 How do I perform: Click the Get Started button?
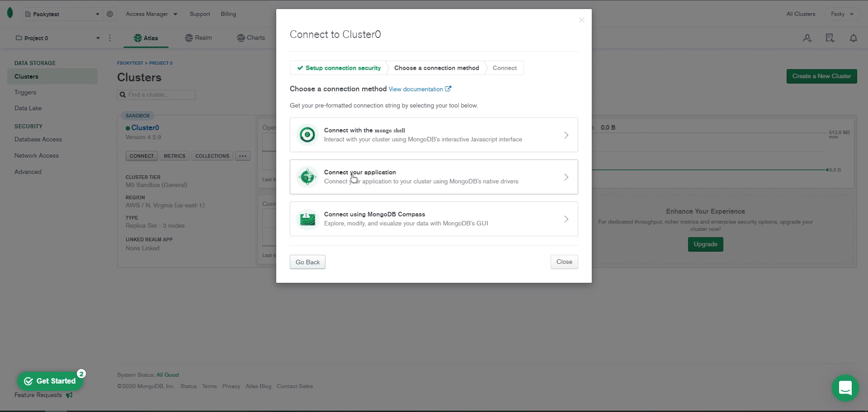[x=50, y=381]
